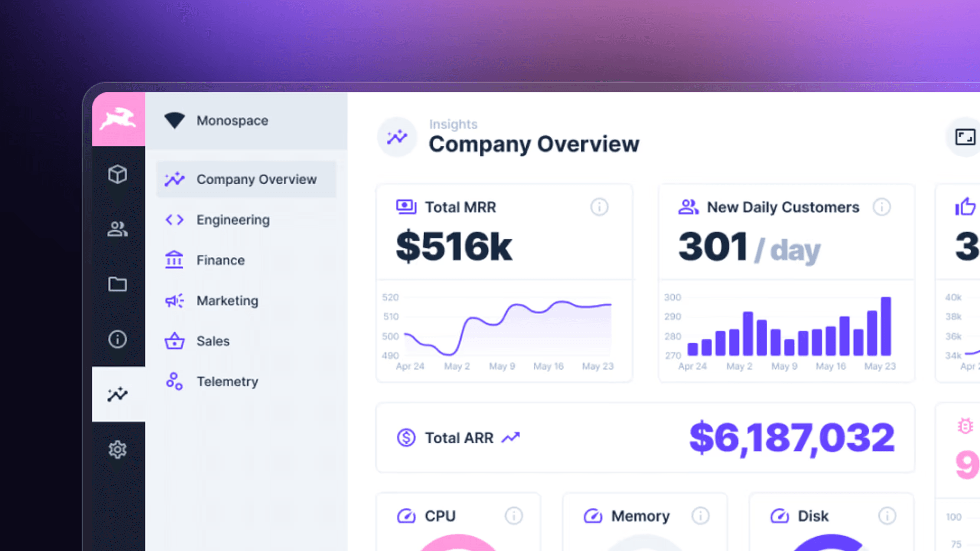Click the pink rabbit logo icon
Image resolution: width=980 pixels, height=551 pixels.
click(x=118, y=119)
